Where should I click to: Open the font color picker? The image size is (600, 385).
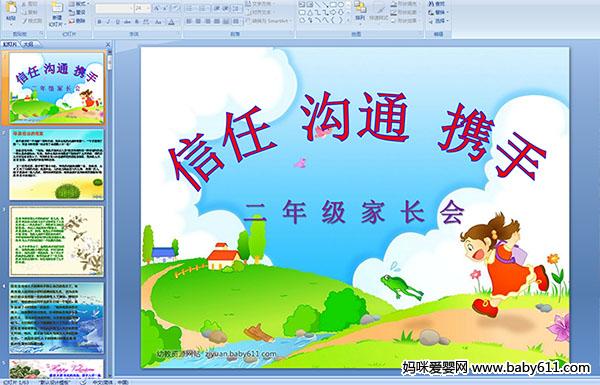pyautogui.click(x=172, y=22)
